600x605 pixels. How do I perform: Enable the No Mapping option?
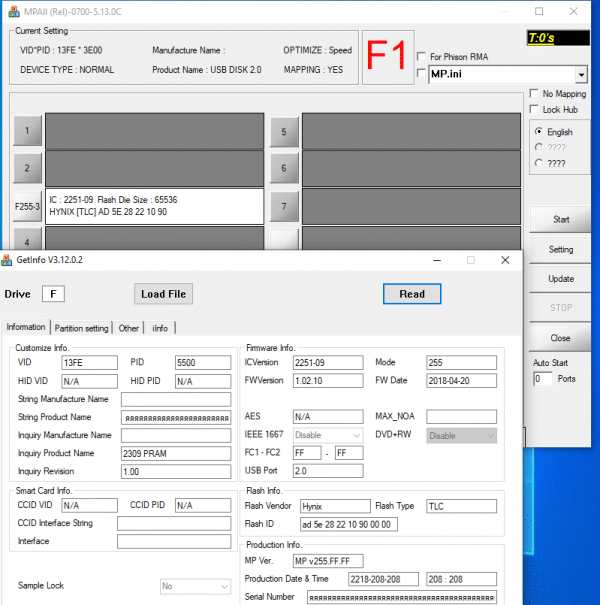coord(534,93)
